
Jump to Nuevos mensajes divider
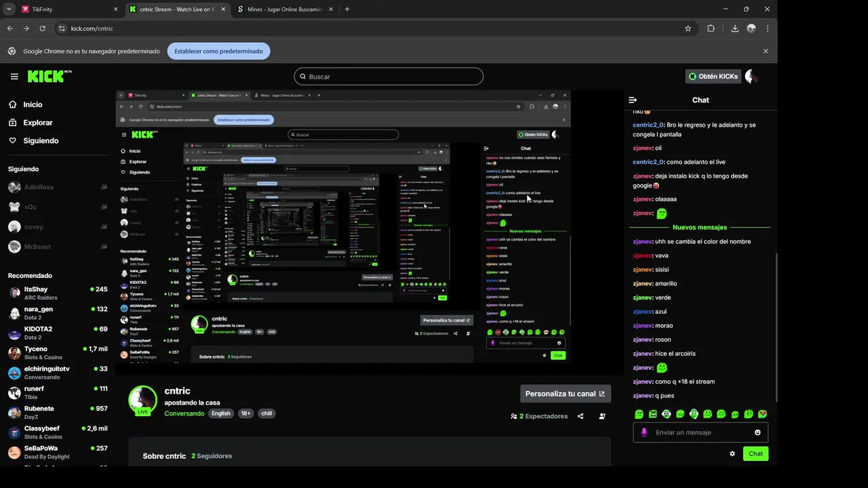point(700,228)
